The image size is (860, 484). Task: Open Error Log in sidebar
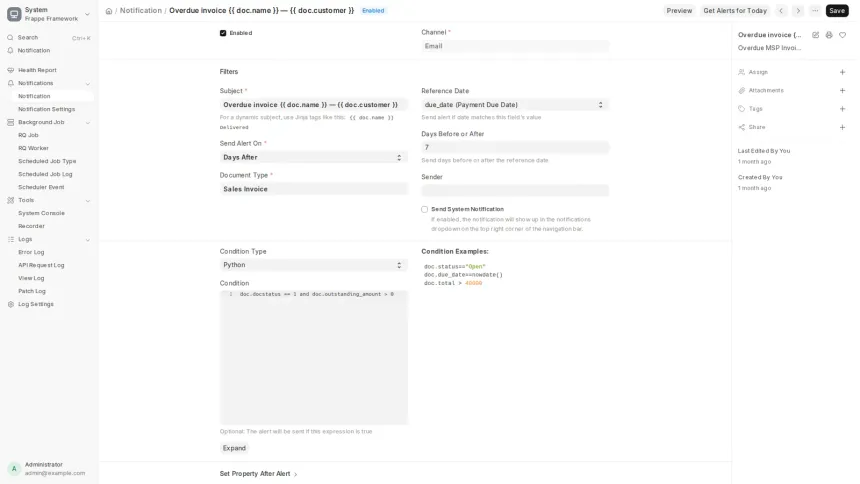pos(31,252)
